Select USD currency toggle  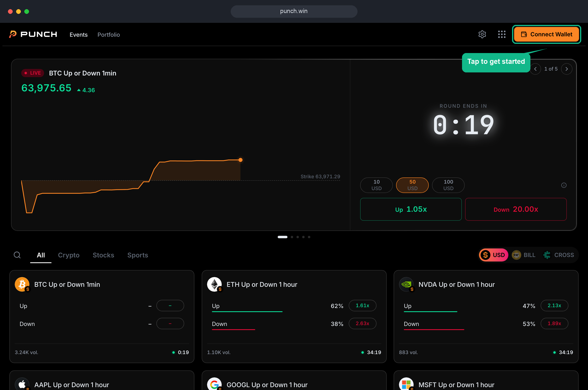[494, 255]
